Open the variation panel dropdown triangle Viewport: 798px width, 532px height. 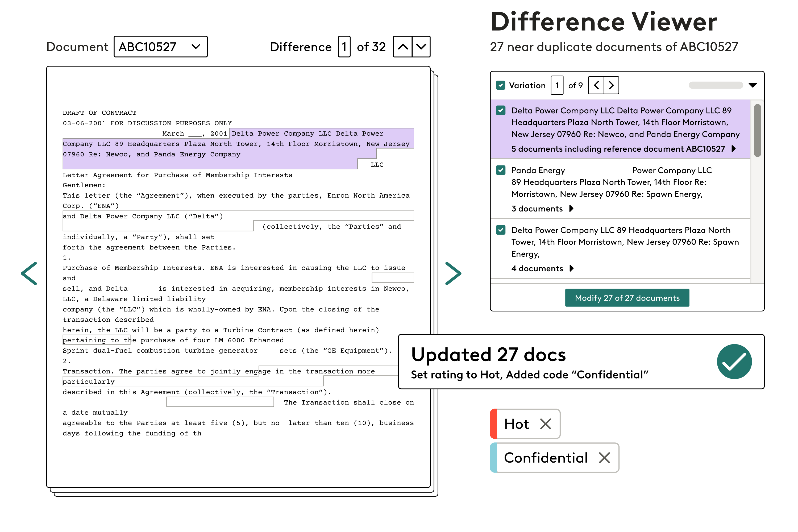[753, 85]
